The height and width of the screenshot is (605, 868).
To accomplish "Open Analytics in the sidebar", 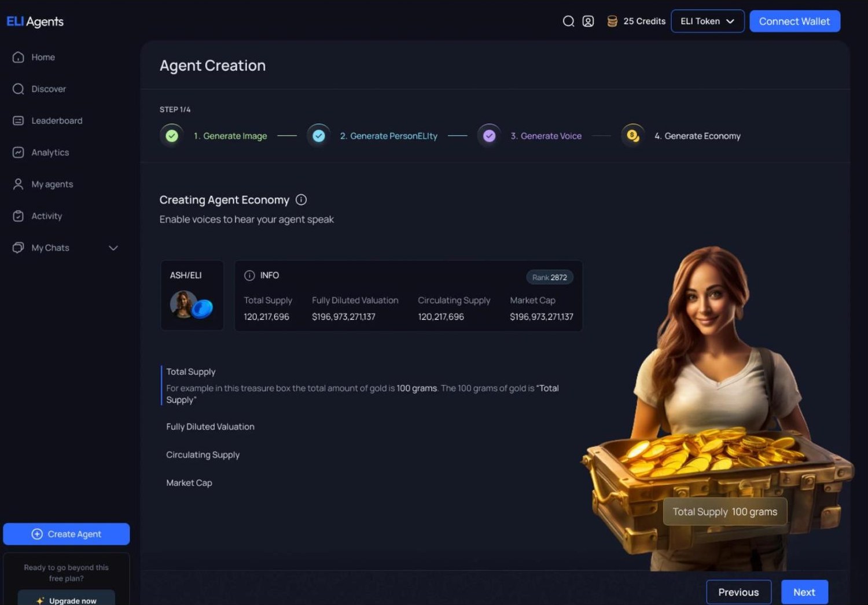I will point(50,153).
